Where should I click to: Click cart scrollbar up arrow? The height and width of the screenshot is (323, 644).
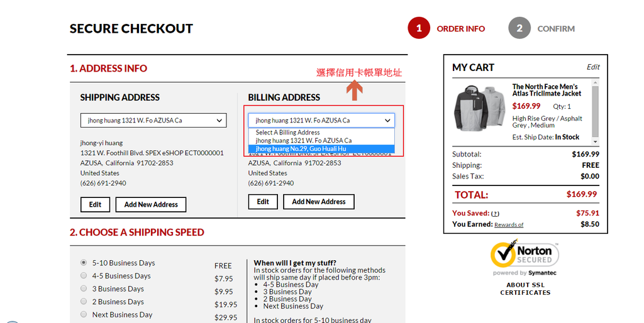click(x=595, y=82)
